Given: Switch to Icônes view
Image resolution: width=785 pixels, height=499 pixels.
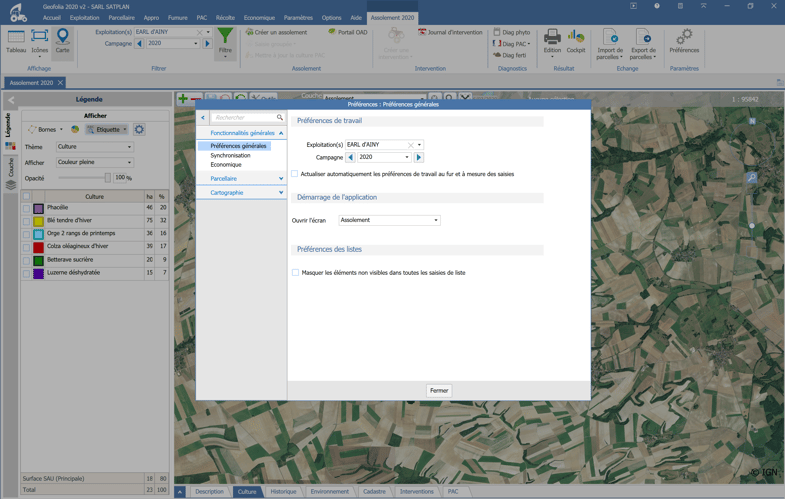Looking at the screenshot, I should click(x=40, y=42).
